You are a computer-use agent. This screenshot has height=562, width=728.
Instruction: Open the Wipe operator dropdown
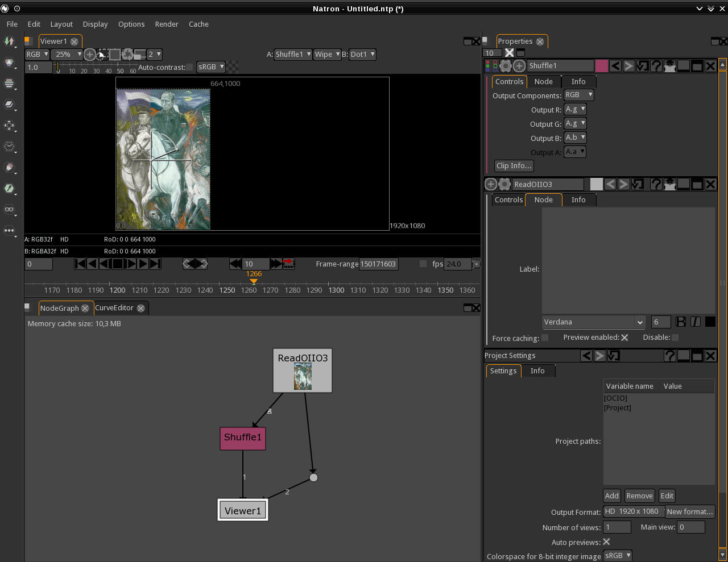(327, 55)
